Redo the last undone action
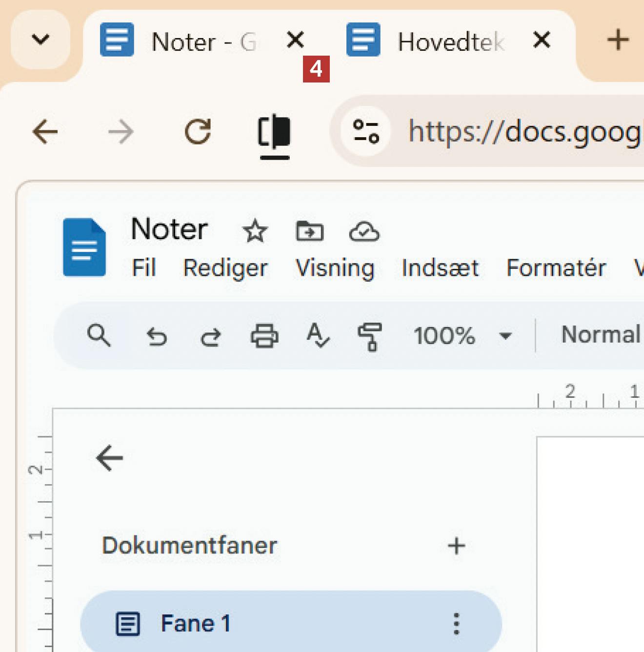 click(x=211, y=337)
